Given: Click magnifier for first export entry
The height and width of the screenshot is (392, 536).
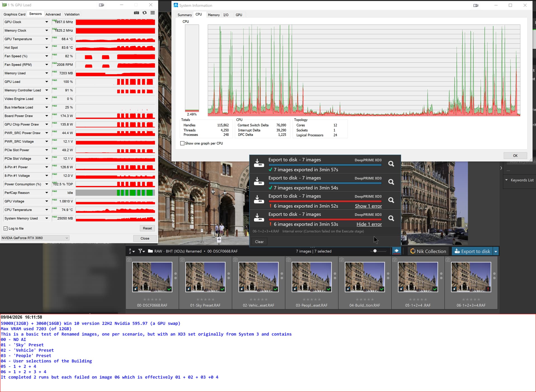Looking at the screenshot, I should coord(391,164).
